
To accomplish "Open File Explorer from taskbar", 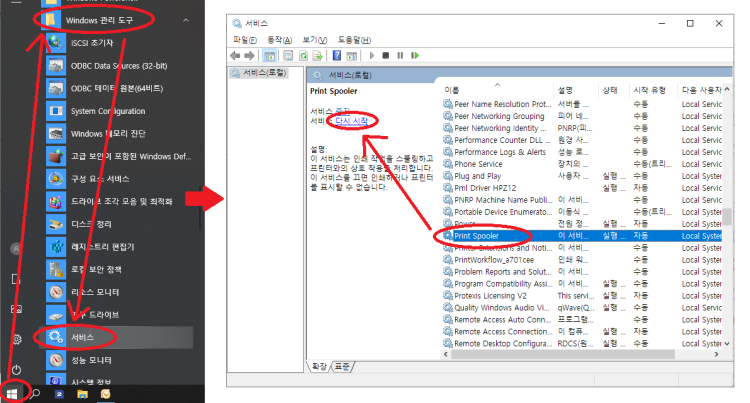I will tap(82, 394).
